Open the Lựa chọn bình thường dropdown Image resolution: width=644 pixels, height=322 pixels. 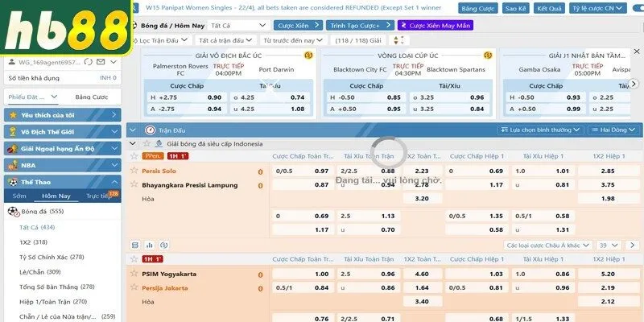click(540, 130)
